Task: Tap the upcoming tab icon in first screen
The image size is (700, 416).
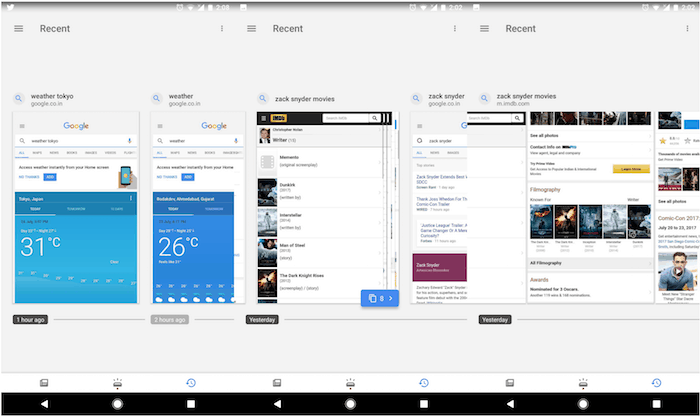Action: click(117, 383)
